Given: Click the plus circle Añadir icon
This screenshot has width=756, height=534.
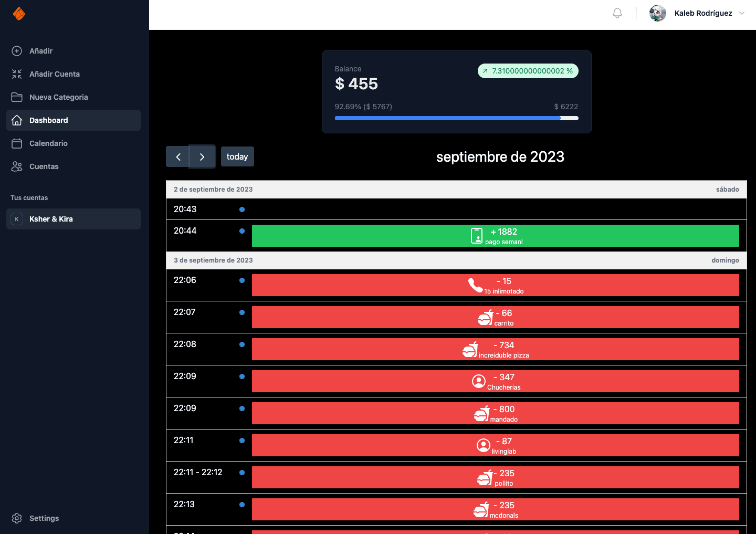Looking at the screenshot, I should click(x=17, y=51).
